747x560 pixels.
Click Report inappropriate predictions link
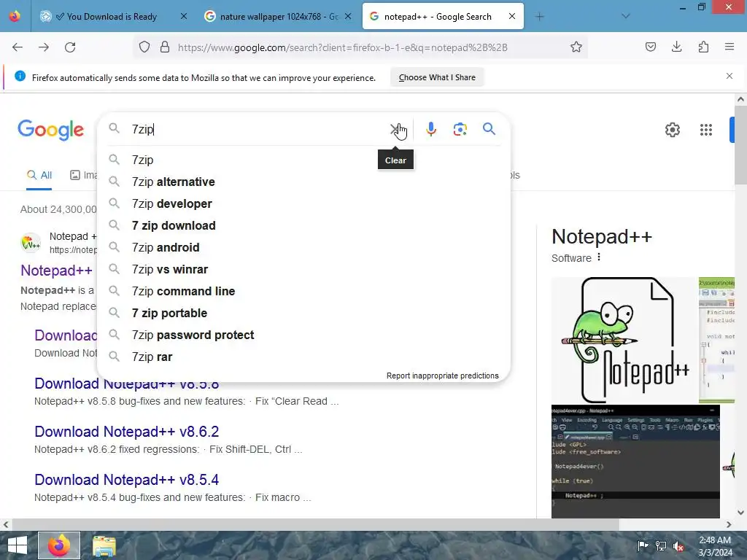(x=442, y=376)
